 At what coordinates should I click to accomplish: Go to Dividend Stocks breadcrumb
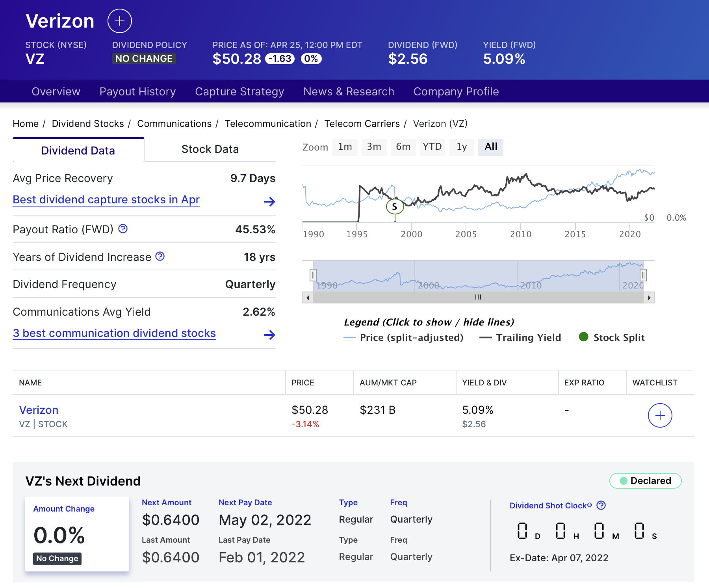[88, 124]
